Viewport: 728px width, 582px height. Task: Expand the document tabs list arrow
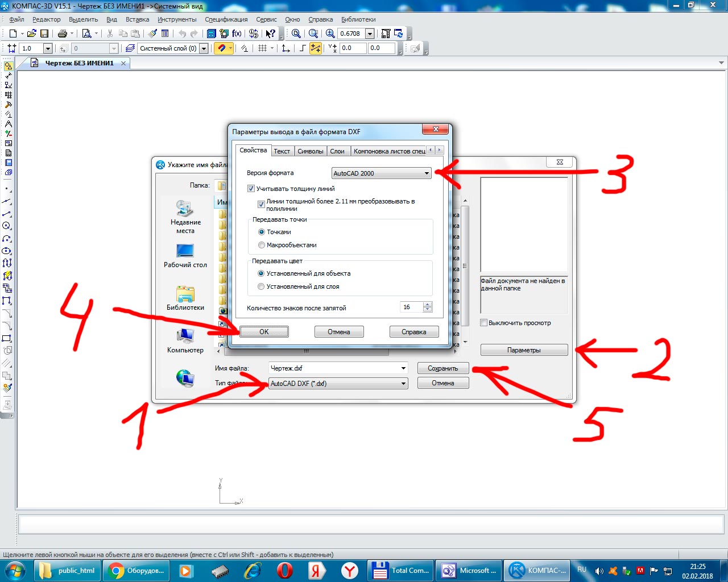721,63
